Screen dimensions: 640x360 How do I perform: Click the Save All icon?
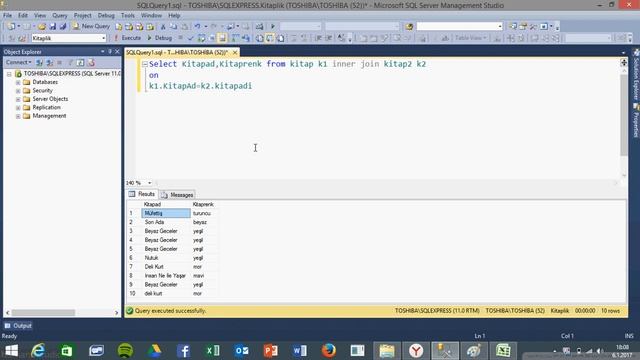click(63, 27)
